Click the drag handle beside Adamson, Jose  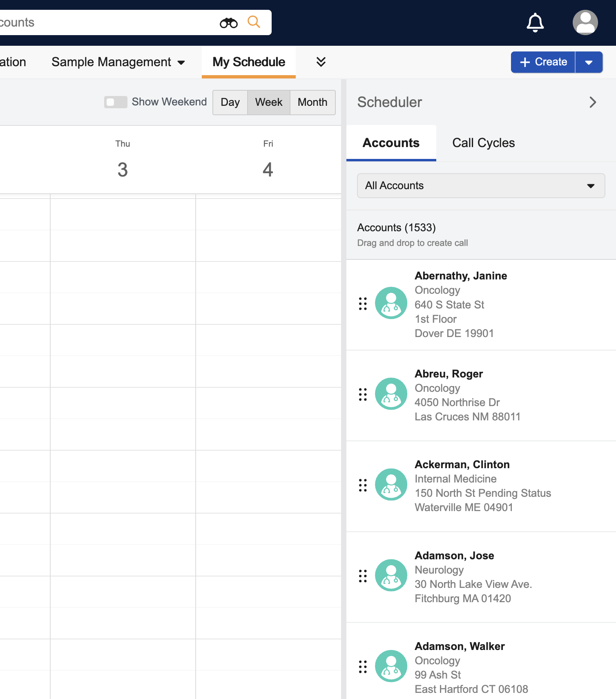[x=363, y=576]
